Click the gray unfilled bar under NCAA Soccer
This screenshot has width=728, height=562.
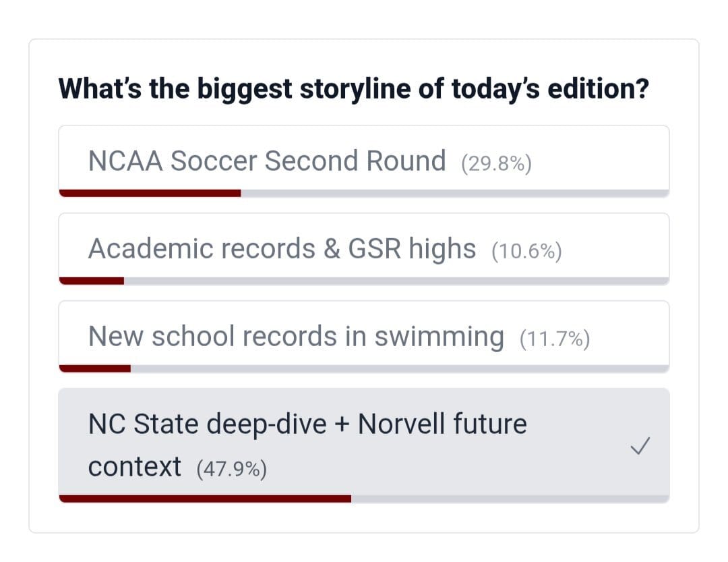454,193
